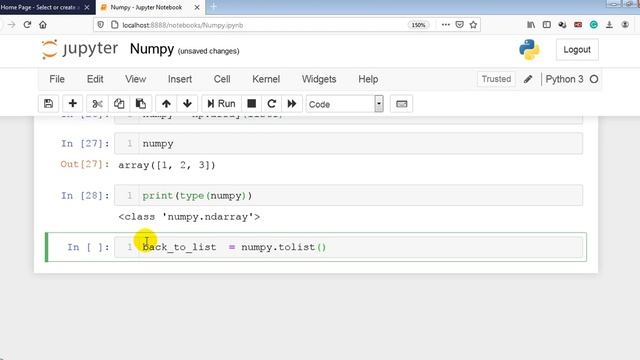Open the Edit menu
Viewport: 640px width, 360px height.
[95, 79]
